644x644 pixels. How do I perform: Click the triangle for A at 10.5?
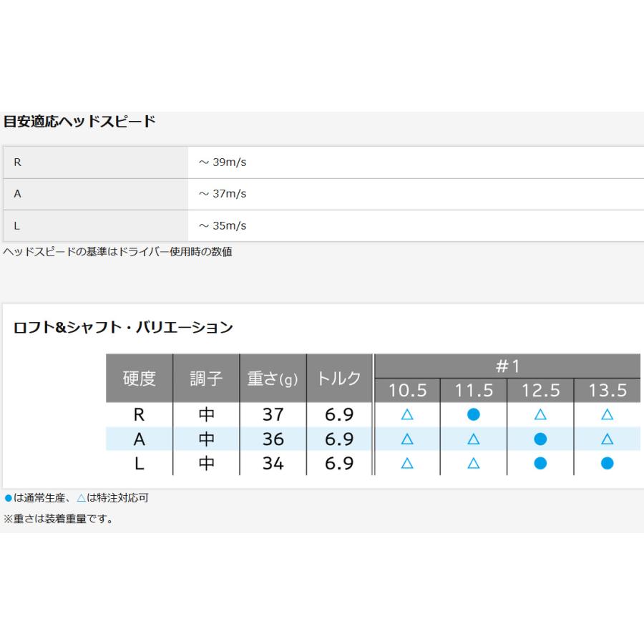coord(407,439)
